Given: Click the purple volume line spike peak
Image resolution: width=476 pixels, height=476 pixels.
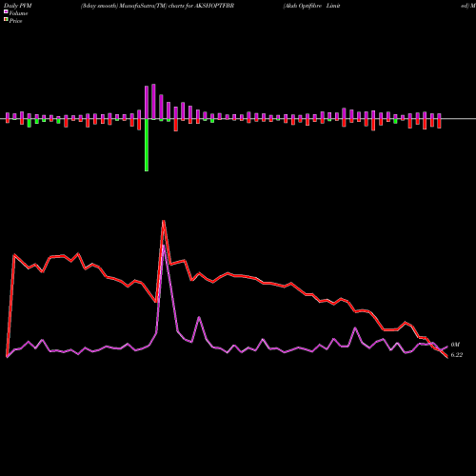Looking at the screenshot, I should coord(164,246).
